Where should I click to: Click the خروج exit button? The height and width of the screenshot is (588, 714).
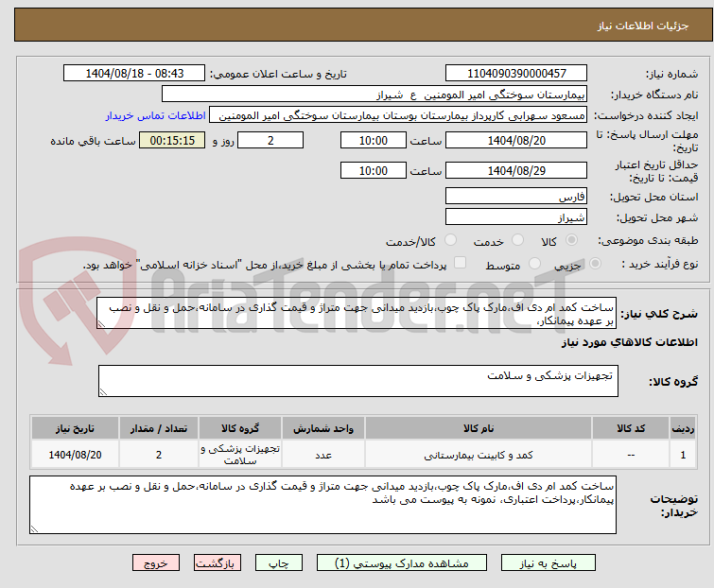coord(156,563)
